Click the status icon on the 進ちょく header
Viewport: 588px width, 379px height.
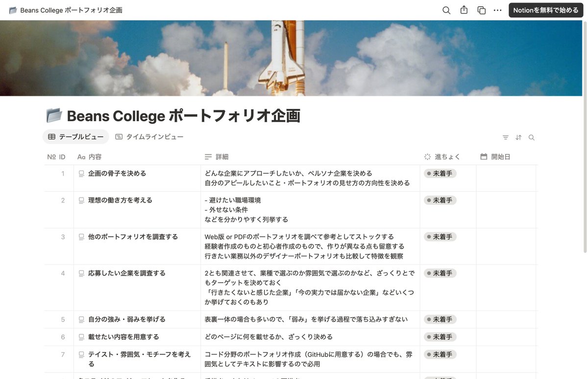point(426,156)
